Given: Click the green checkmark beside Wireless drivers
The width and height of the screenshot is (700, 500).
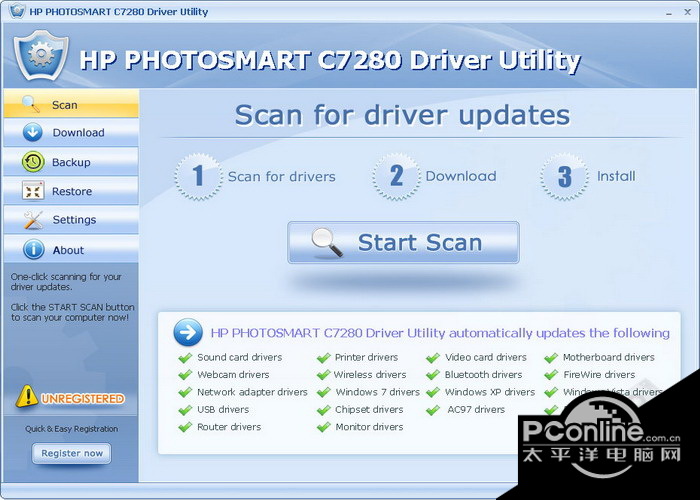Looking at the screenshot, I should (x=323, y=375).
